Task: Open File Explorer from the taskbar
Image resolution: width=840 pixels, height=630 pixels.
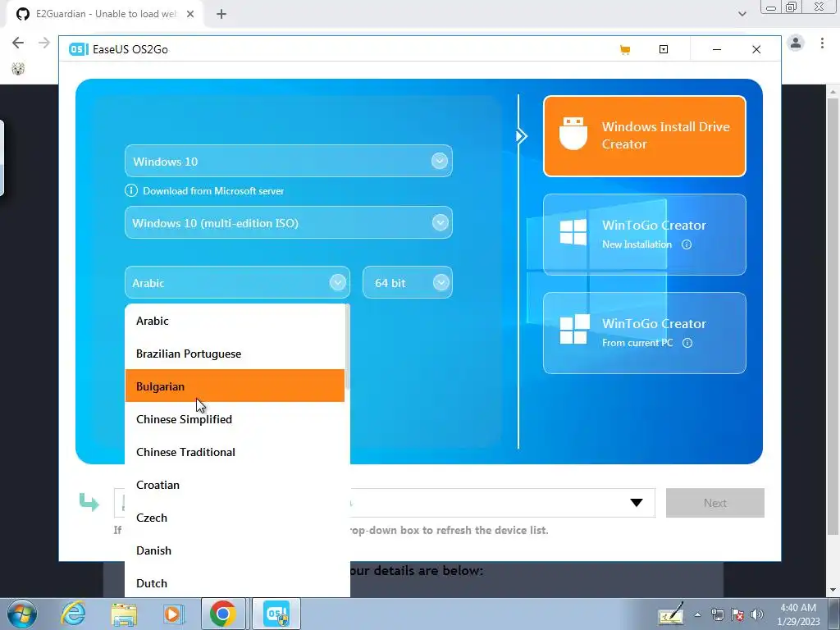Action: point(124,614)
